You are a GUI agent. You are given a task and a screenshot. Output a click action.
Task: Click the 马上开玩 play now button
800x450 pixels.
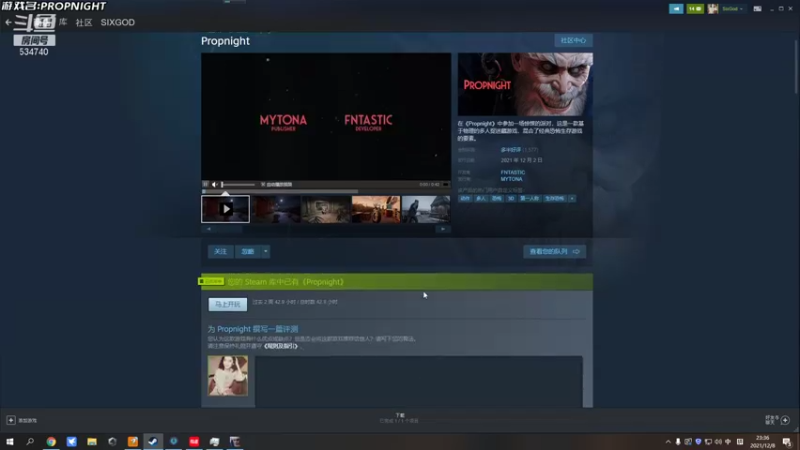[228, 304]
